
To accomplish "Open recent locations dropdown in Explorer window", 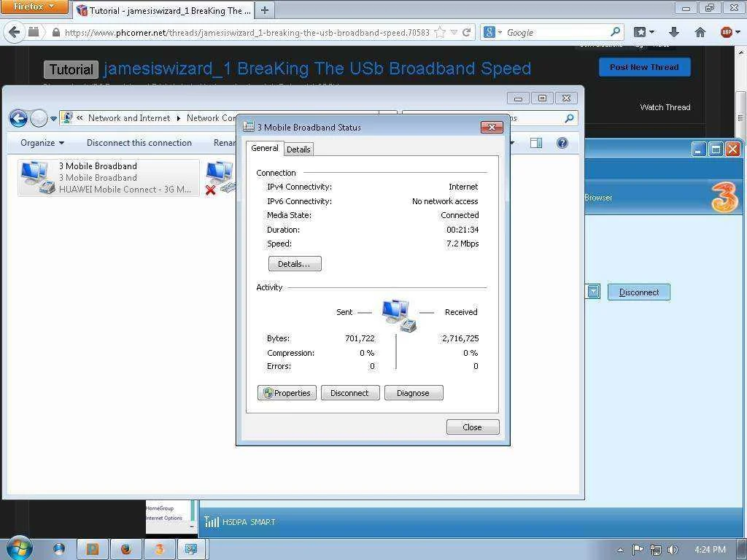I will (53, 119).
